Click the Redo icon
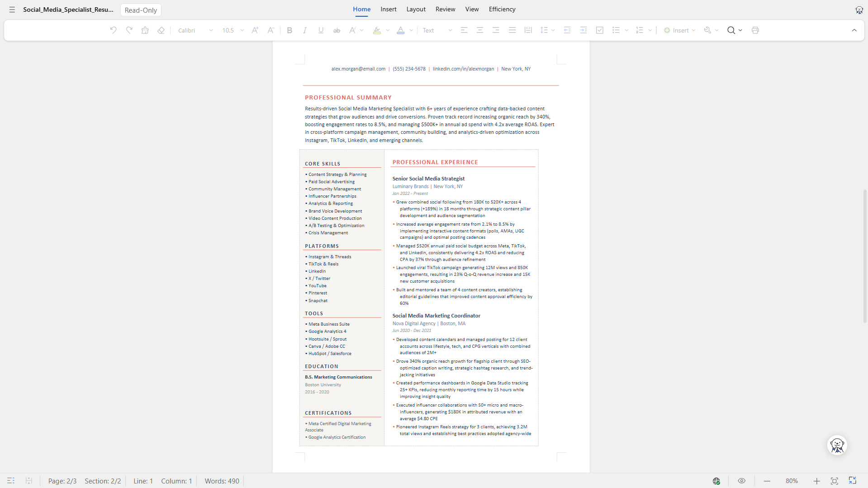The image size is (868, 488). tap(129, 30)
